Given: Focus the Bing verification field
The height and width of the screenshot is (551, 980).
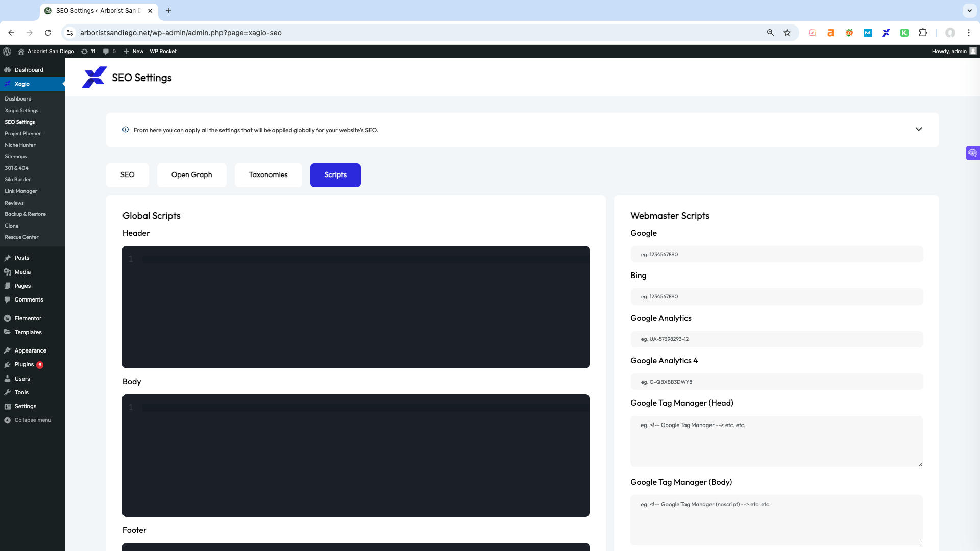Looking at the screenshot, I should (777, 296).
